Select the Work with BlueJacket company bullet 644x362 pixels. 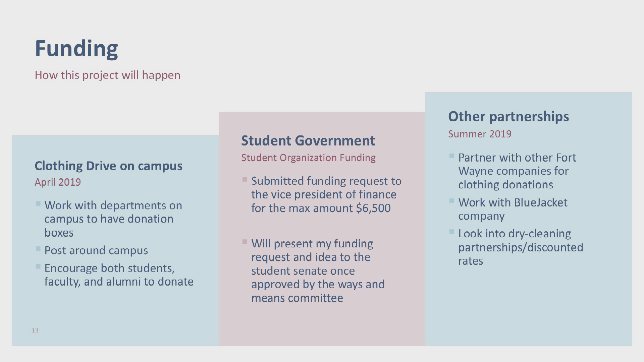(x=513, y=209)
